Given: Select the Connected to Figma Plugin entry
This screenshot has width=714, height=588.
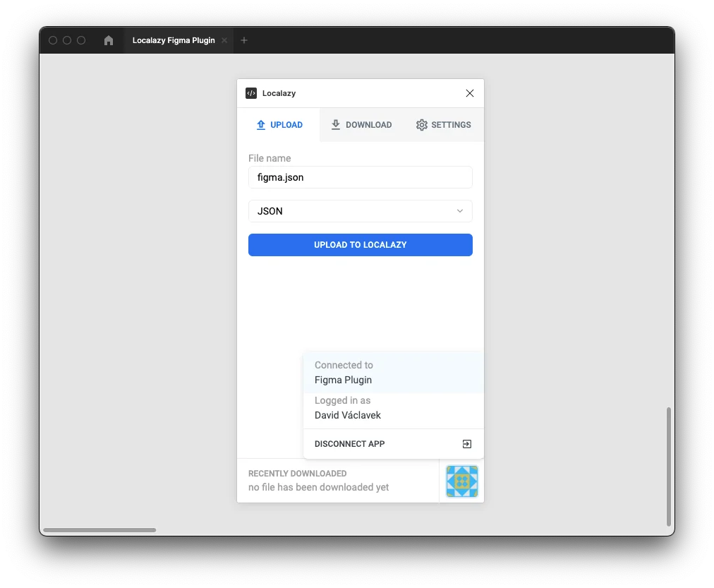Looking at the screenshot, I should (x=393, y=373).
